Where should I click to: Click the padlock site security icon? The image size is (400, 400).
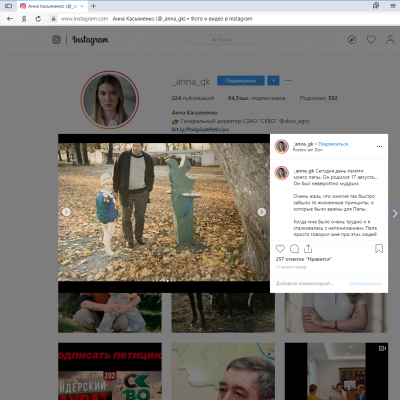pyautogui.click(x=53, y=19)
